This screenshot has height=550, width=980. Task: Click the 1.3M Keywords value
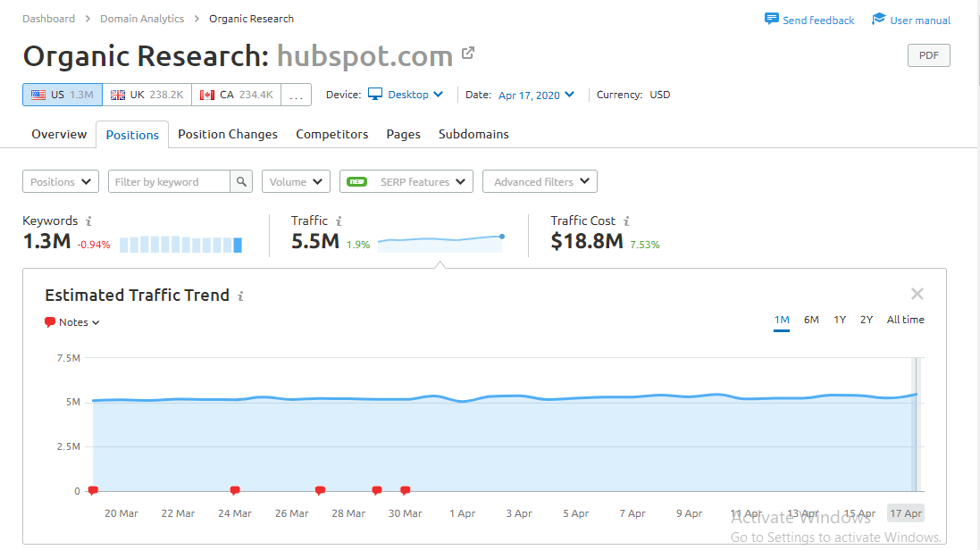(46, 241)
